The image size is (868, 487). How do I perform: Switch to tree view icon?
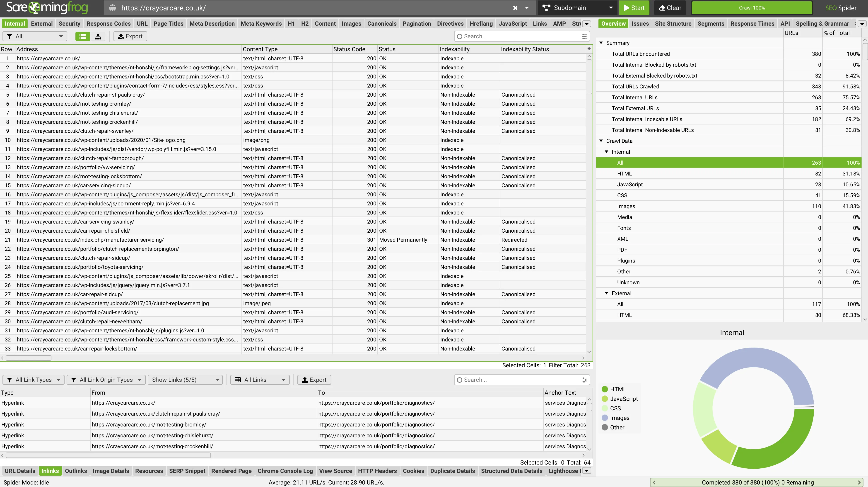click(x=98, y=37)
